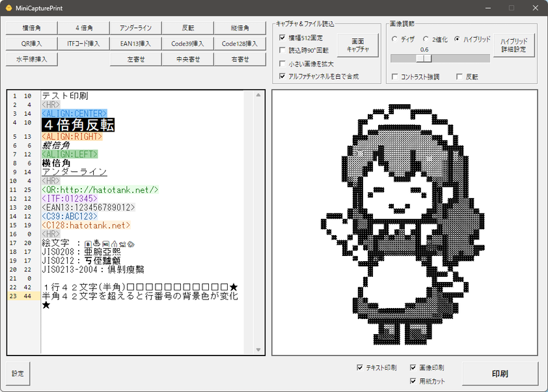The image size is (548, 392).
Task: Apply アンダーライン formatting
Action: (x=135, y=28)
